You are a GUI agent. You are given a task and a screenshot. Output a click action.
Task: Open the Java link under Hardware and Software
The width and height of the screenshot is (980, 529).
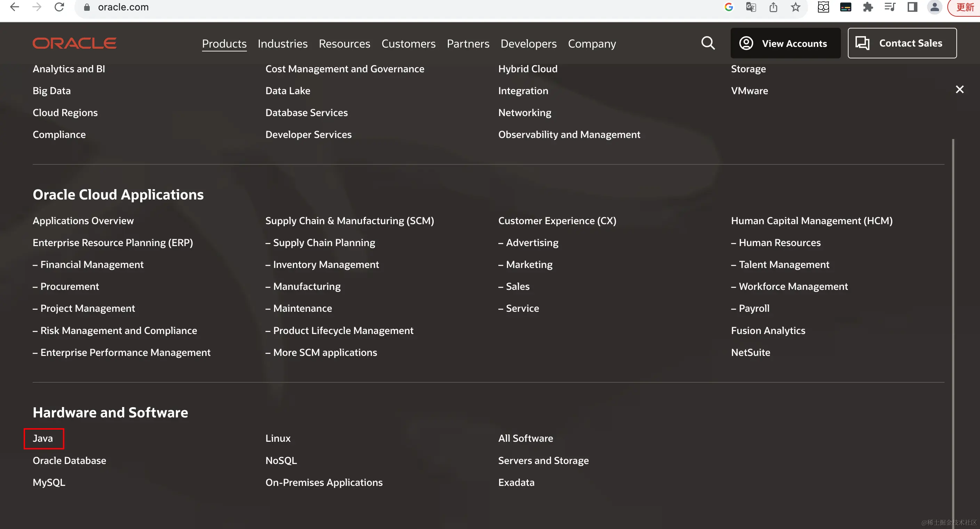pos(43,438)
